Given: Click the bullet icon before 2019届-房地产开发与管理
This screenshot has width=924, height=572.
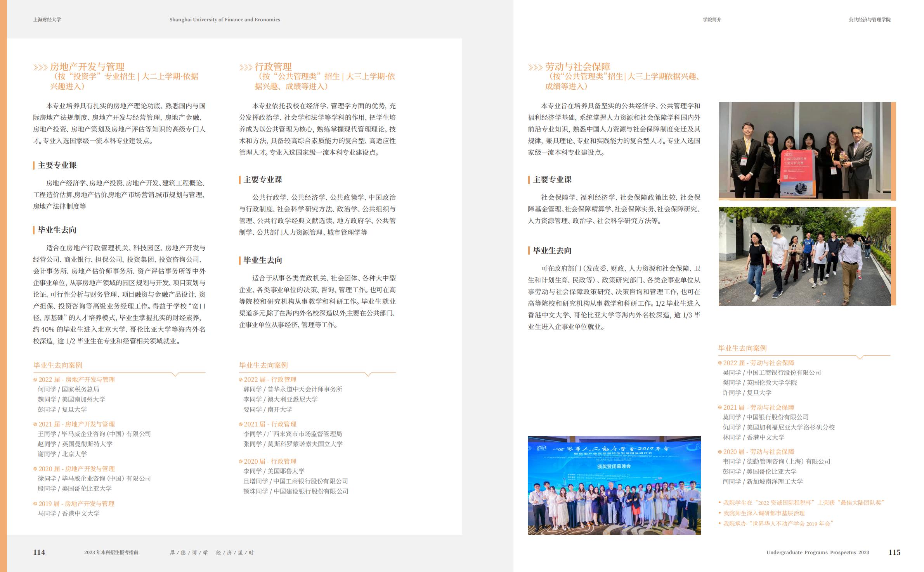Looking at the screenshot, I should [x=35, y=503].
